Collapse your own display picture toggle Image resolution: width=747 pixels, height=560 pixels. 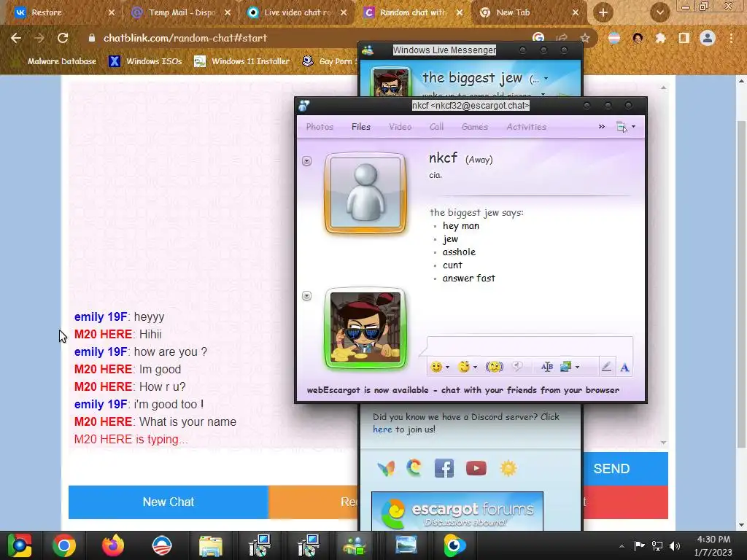click(x=307, y=296)
